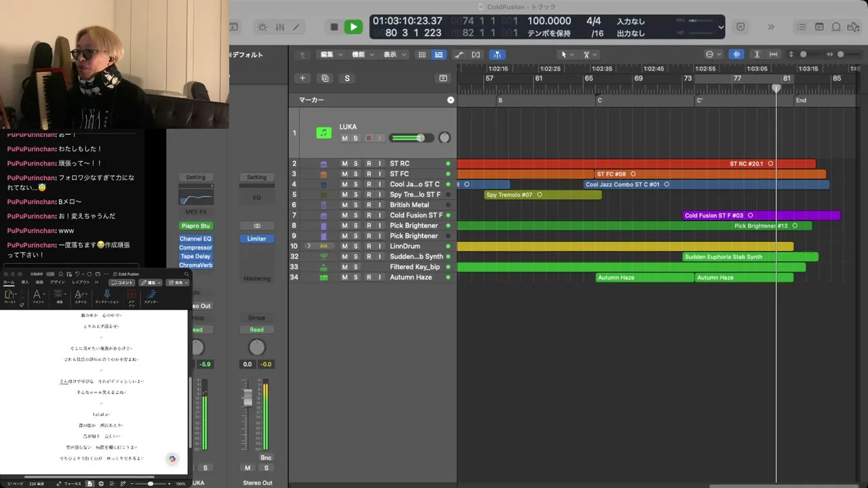Open the Tape Delay plugin
Screen dimensions: 868x488
[195, 256]
